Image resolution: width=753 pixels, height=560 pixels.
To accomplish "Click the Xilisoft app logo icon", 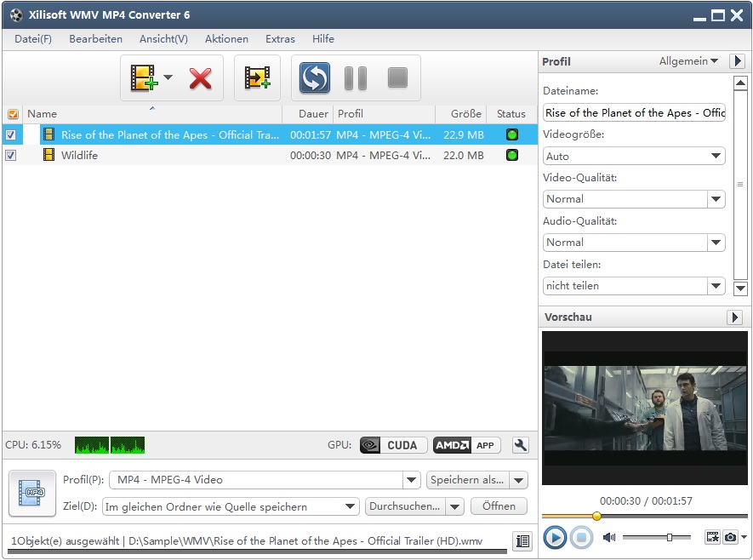I will pyautogui.click(x=16, y=14).
